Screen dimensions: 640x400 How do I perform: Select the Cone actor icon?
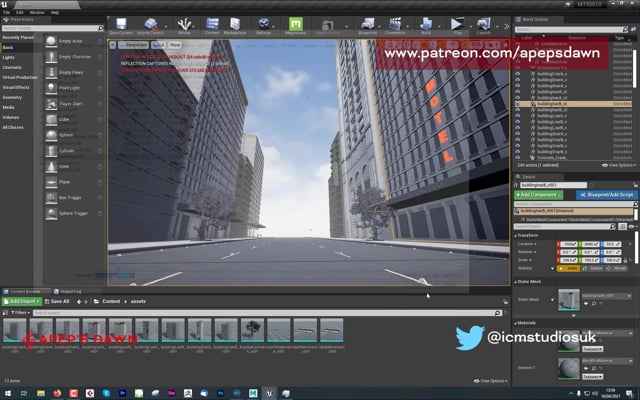click(x=51, y=166)
